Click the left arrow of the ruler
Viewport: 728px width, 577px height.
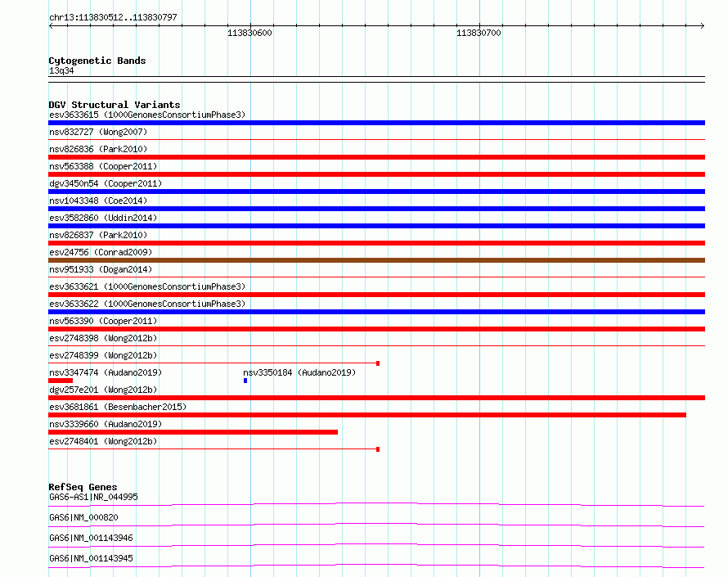pos(51,25)
